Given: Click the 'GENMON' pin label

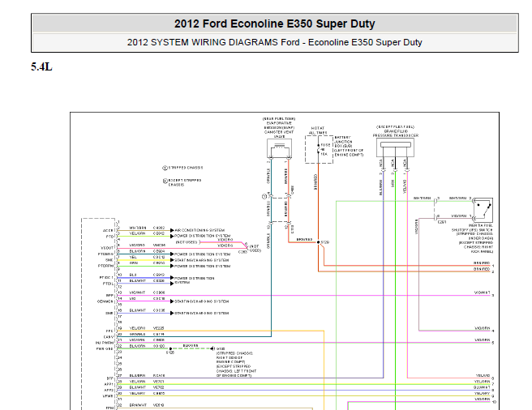Looking at the screenshot, I should [x=105, y=301].
